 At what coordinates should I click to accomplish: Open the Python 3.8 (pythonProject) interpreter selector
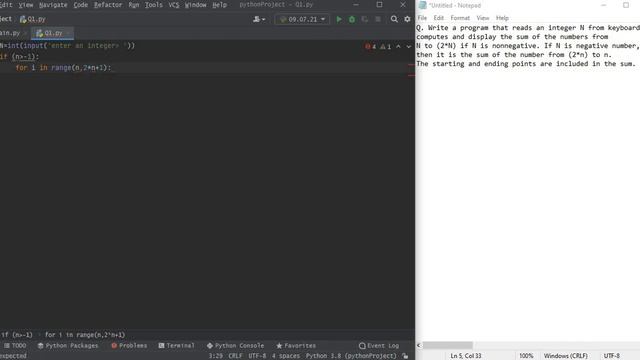[x=351, y=356]
